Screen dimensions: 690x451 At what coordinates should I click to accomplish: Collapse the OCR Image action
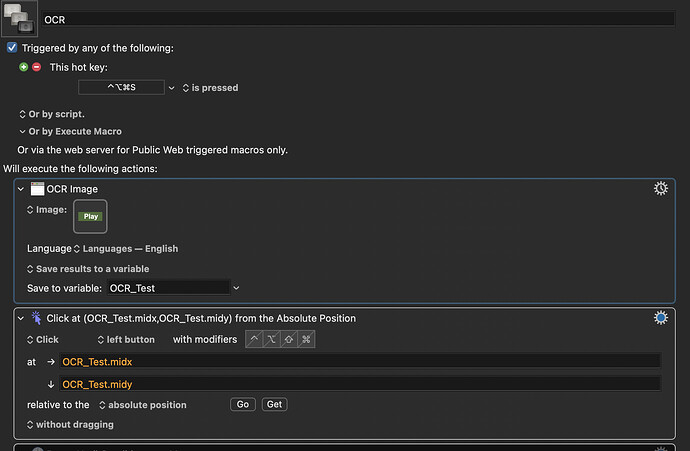tap(21, 189)
